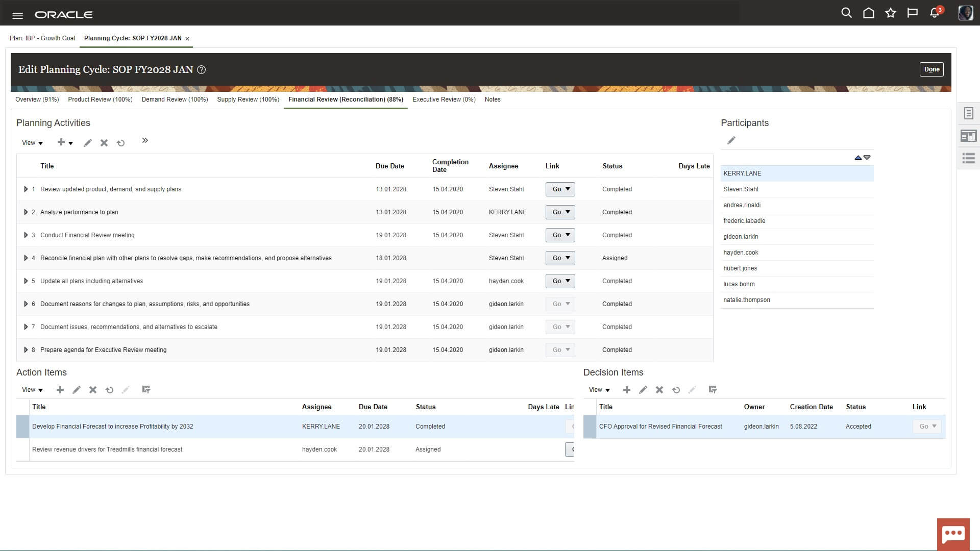Click delete X in Action Items toolbar

93,390
